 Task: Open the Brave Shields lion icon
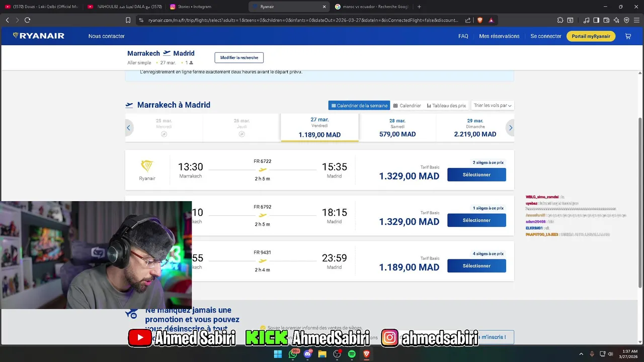coord(479,20)
